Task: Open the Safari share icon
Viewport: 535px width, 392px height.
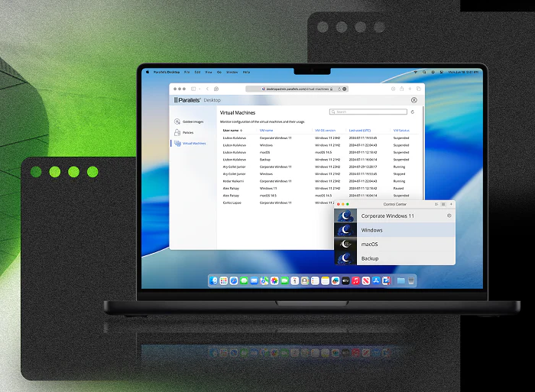Action: point(401,89)
